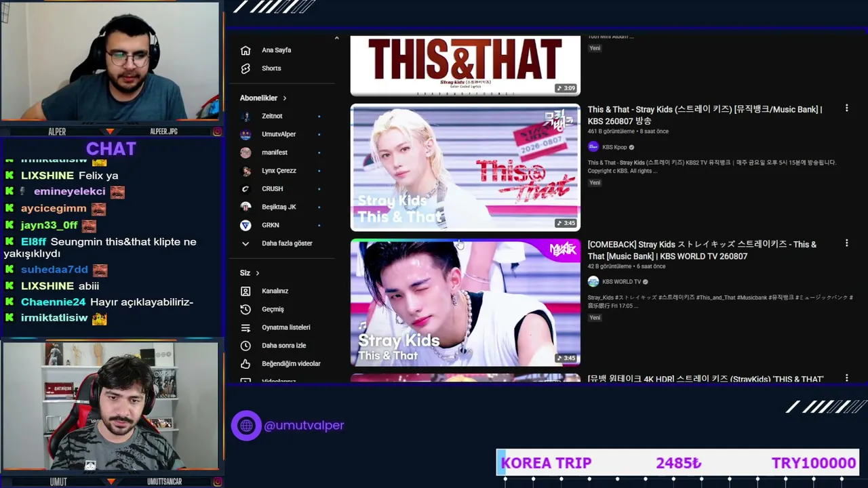Open the GRKN channel avatar
This screenshot has height=488, width=868.
tap(245, 225)
